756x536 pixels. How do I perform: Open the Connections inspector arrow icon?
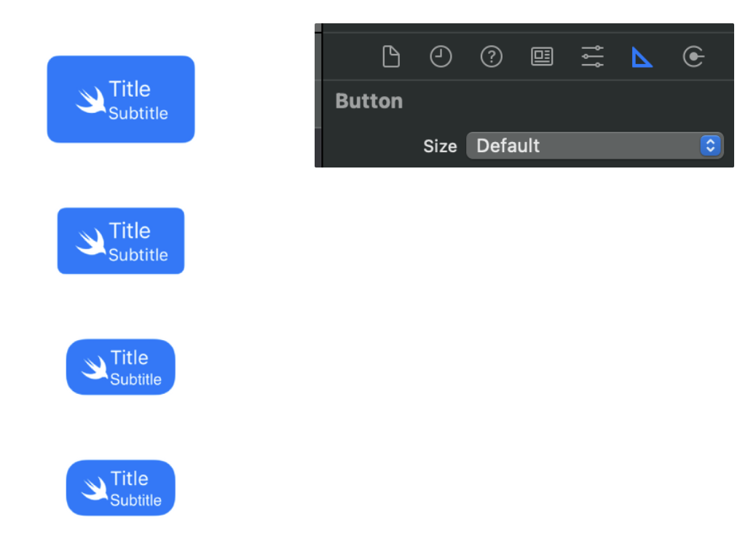[693, 57]
